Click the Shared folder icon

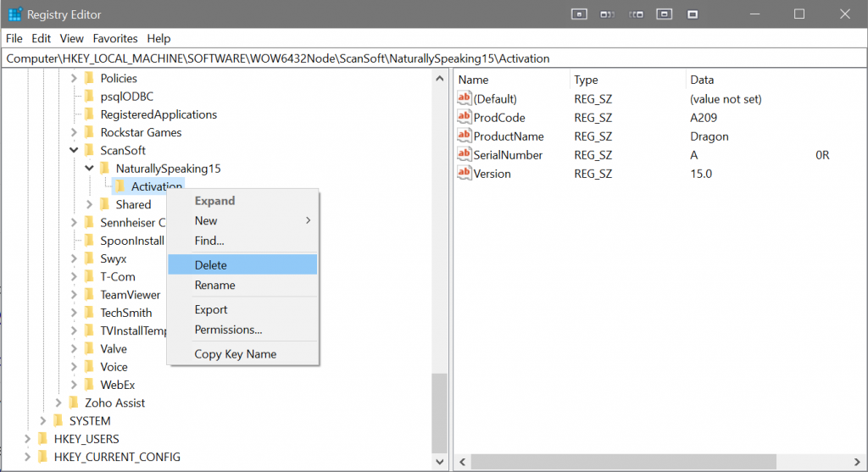point(104,204)
